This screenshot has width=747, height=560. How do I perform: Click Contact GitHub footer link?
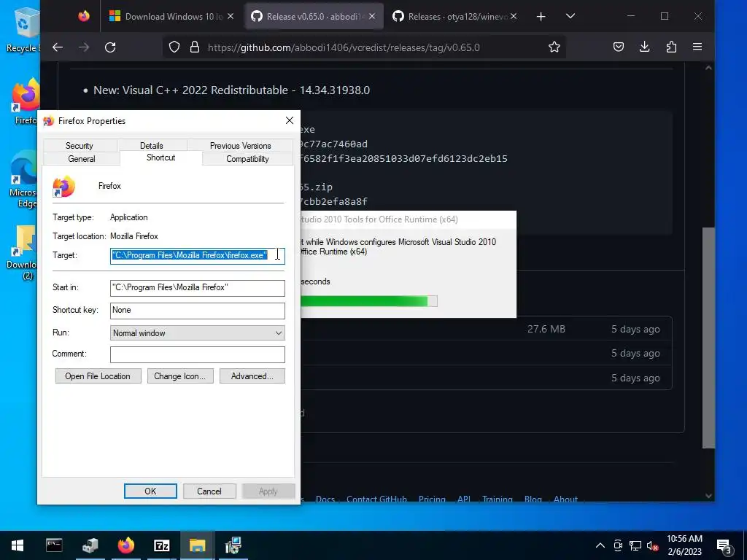coord(376,499)
